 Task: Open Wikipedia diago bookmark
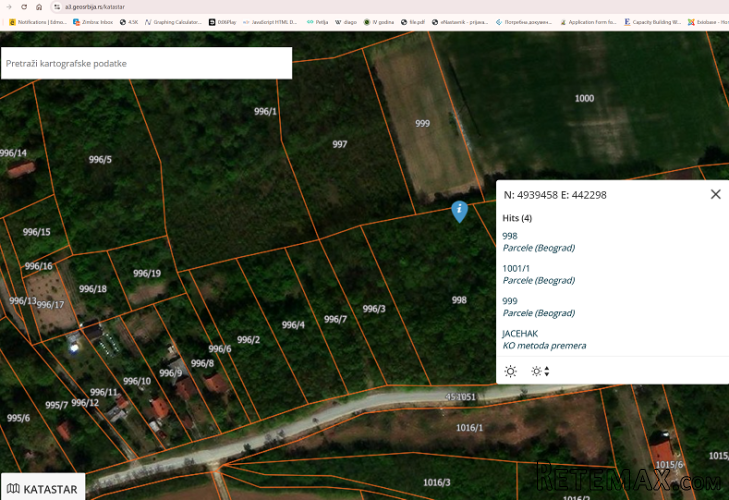346,22
